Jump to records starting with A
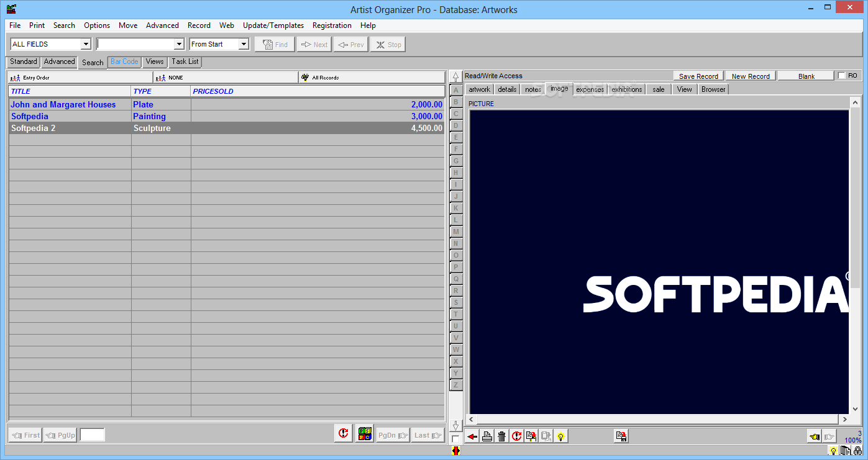Screen dimensions: 868x460 pyautogui.click(x=455, y=90)
